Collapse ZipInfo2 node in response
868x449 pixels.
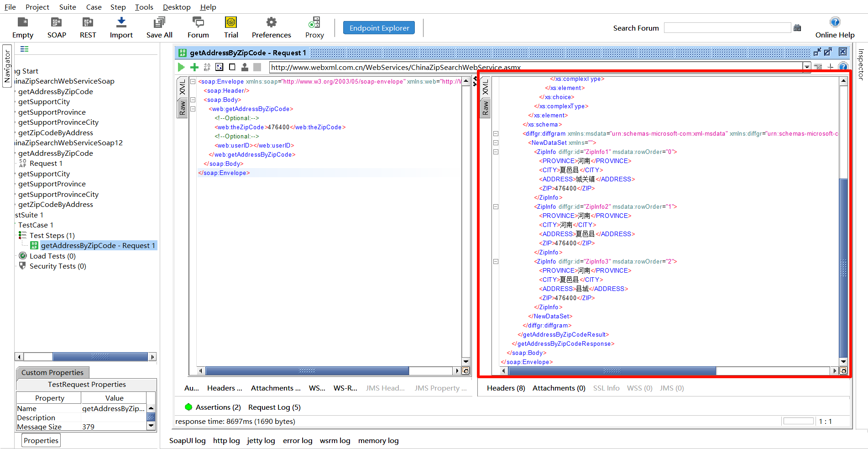[x=496, y=207]
